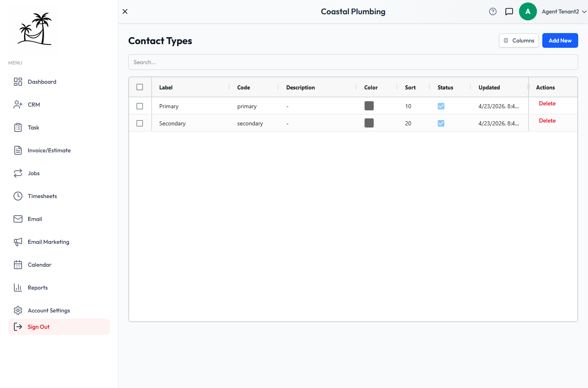Delete the Secondary contact type
This screenshot has width=588, height=388.
(547, 120)
